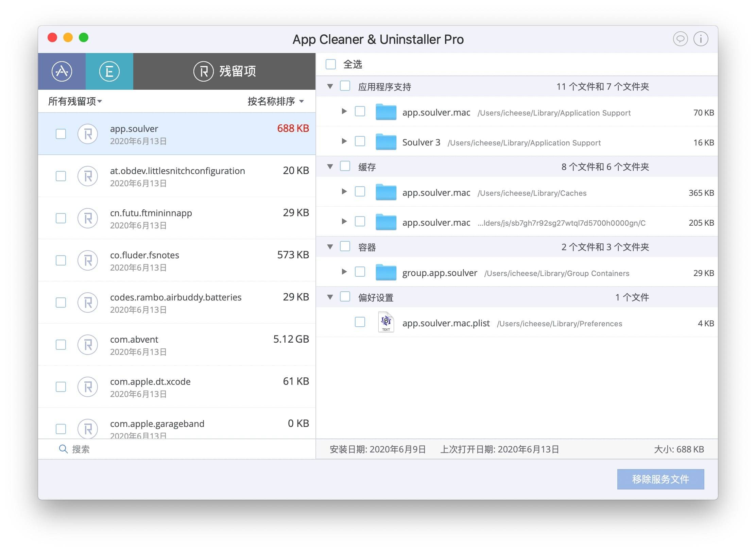The height and width of the screenshot is (550, 756).
Task: Open the Applications tab icon
Action: [62, 71]
